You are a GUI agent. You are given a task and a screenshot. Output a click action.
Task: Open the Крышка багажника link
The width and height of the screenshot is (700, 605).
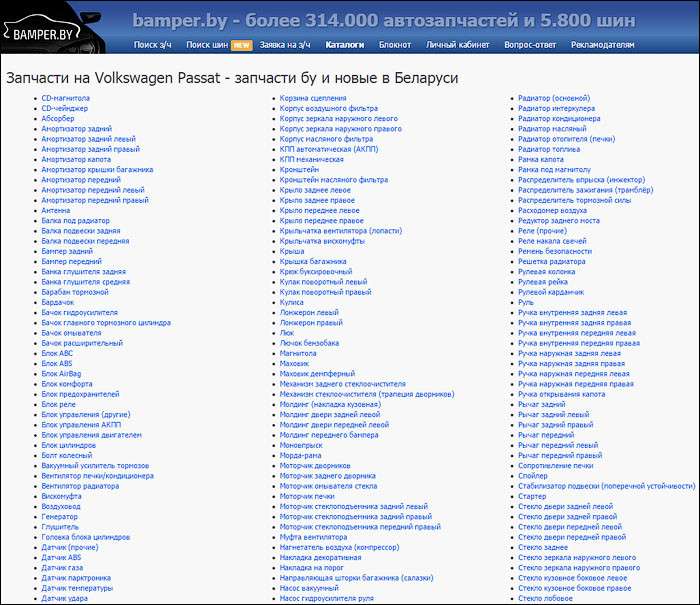(x=312, y=261)
